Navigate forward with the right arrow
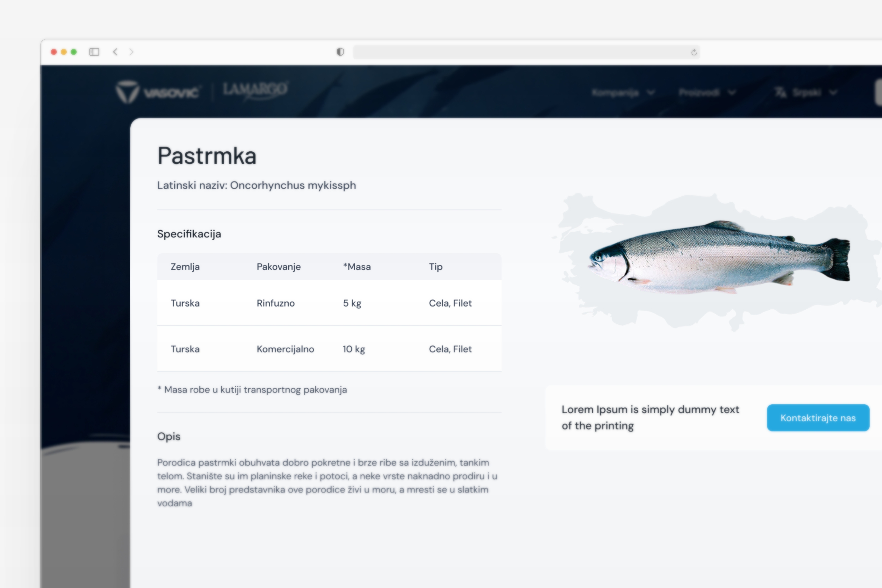 click(x=131, y=52)
